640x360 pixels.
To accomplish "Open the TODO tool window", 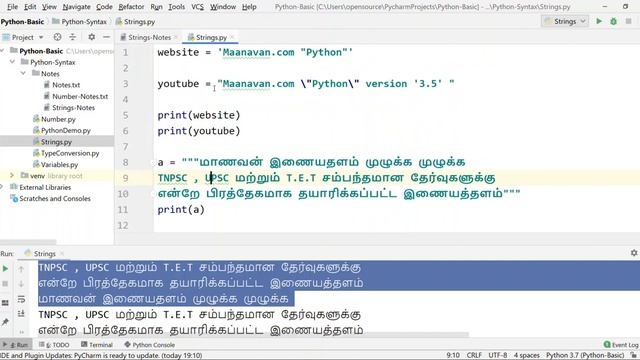I will click(x=54, y=345).
